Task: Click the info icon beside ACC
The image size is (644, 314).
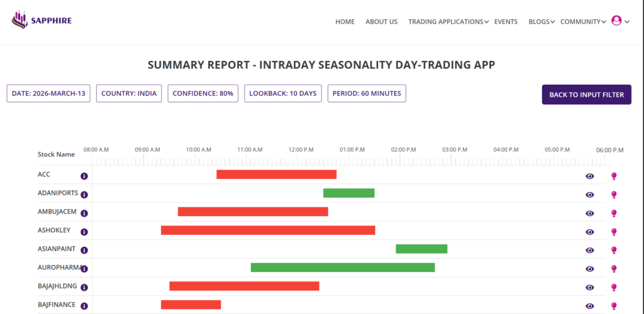Action: point(84,176)
